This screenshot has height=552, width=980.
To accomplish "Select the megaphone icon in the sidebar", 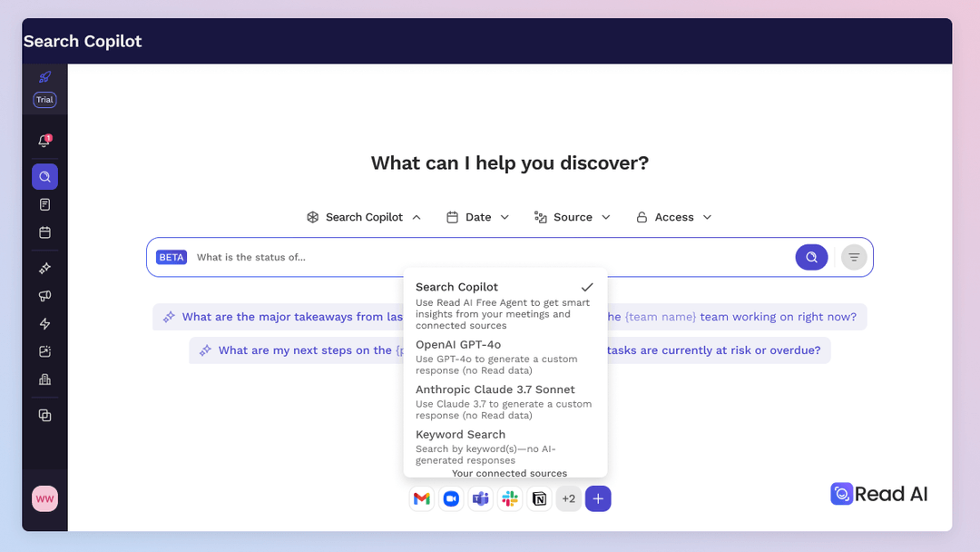I will tap(44, 296).
